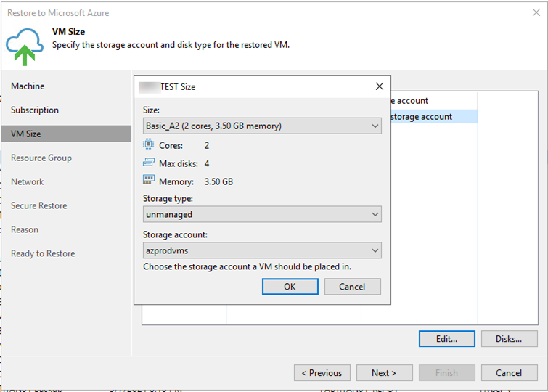Click the Edit... button
This screenshot has height=392, width=548.
(x=447, y=339)
